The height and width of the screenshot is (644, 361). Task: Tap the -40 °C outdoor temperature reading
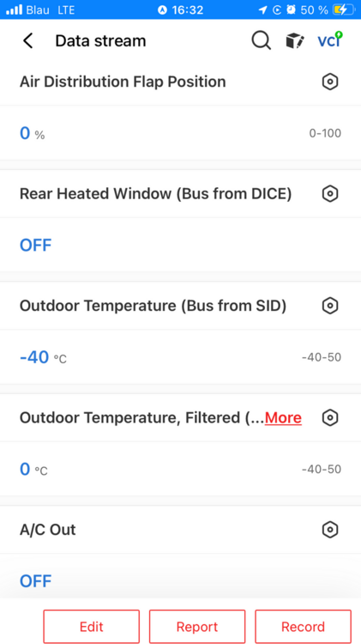pyautogui.click(x=43, y=358)
